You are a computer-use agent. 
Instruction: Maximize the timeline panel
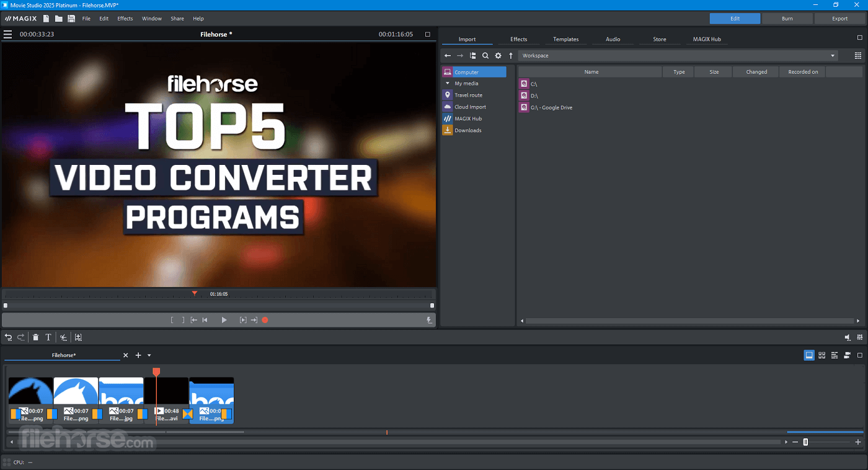click(x=860, y=355)
